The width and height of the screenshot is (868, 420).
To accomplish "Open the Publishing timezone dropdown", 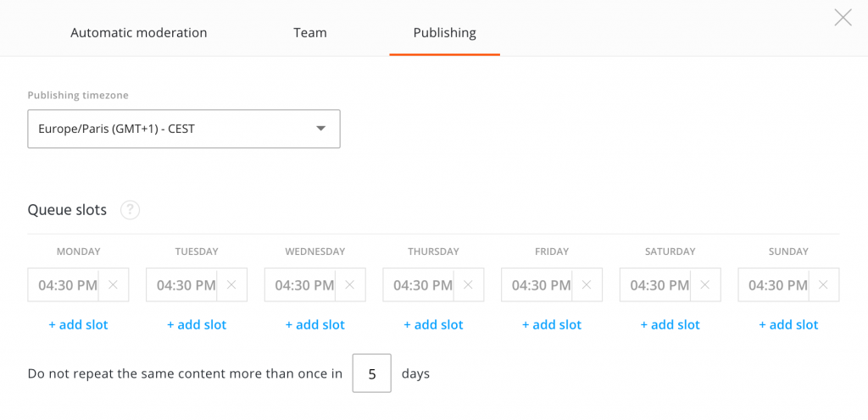I will [184, 129].
